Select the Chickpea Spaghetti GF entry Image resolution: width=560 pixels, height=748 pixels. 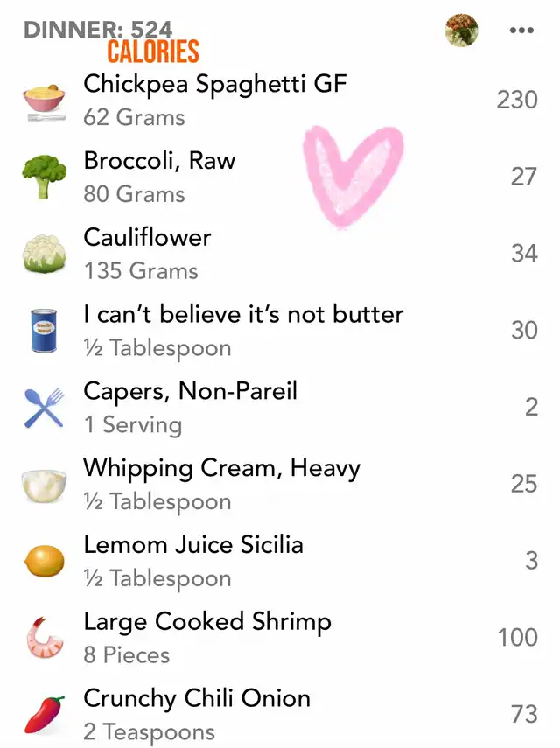(280, 101)
